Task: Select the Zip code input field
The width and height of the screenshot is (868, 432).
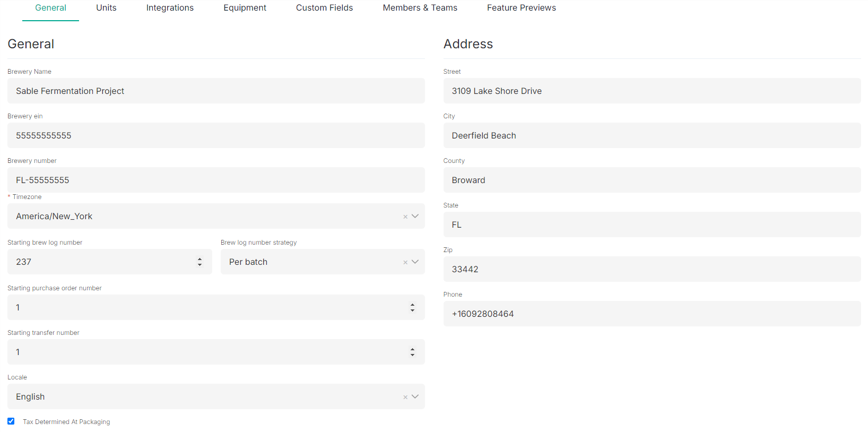Action: pos(652,269)
